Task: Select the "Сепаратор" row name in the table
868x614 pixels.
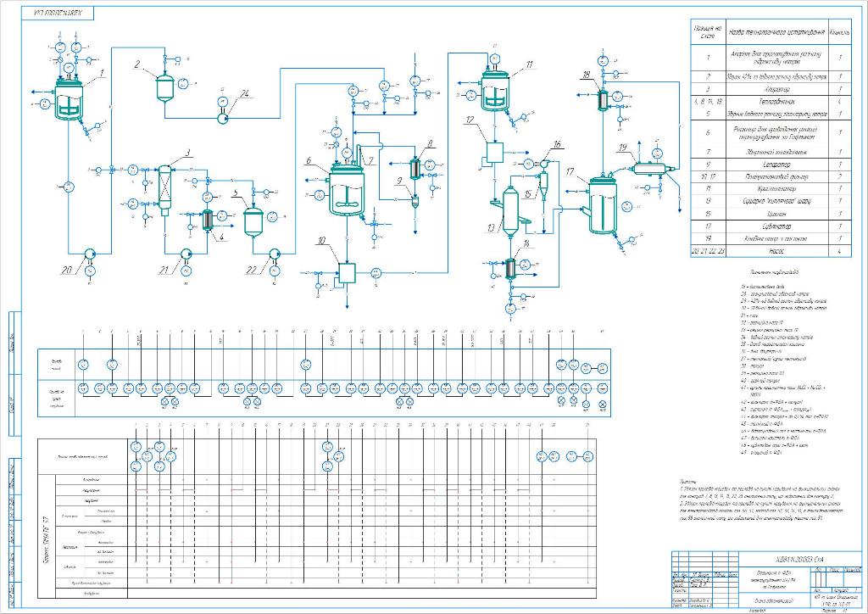Action: [x=776, y=165]
